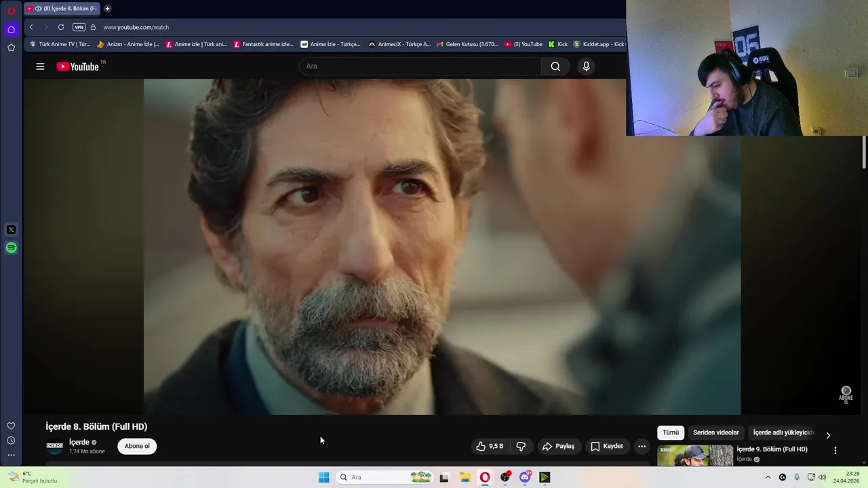
Task: Open volume control in system tray
Action: tap(822, 477)
